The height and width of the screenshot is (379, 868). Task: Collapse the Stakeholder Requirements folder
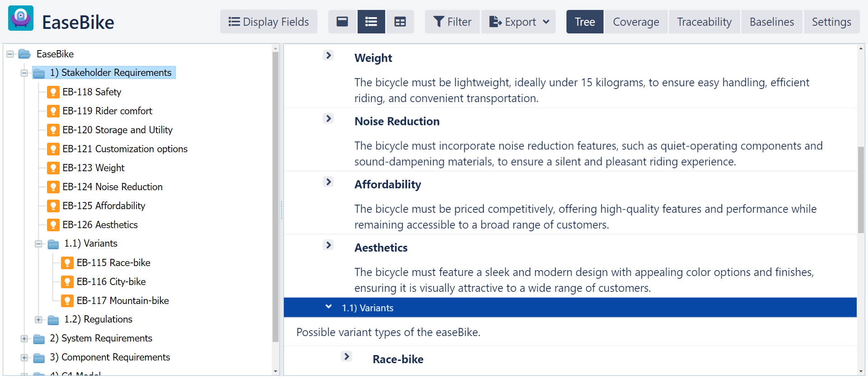(x=24, y=73)
